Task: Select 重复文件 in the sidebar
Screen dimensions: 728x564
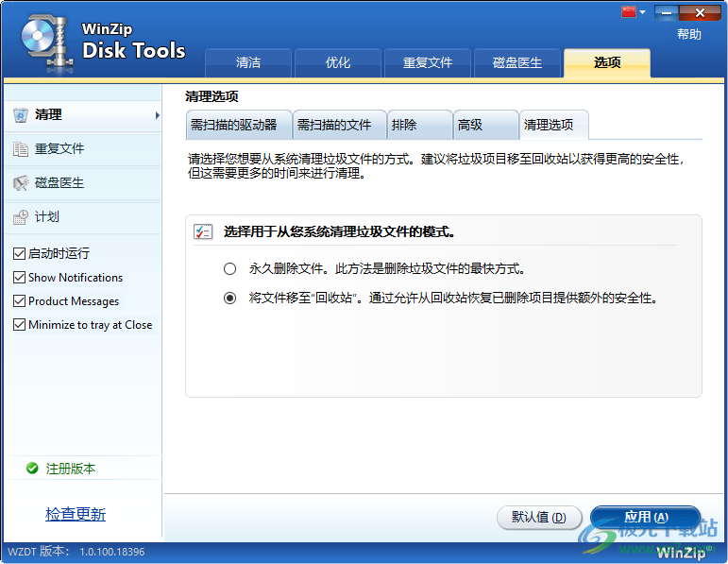Action: [x=83, y=149]
